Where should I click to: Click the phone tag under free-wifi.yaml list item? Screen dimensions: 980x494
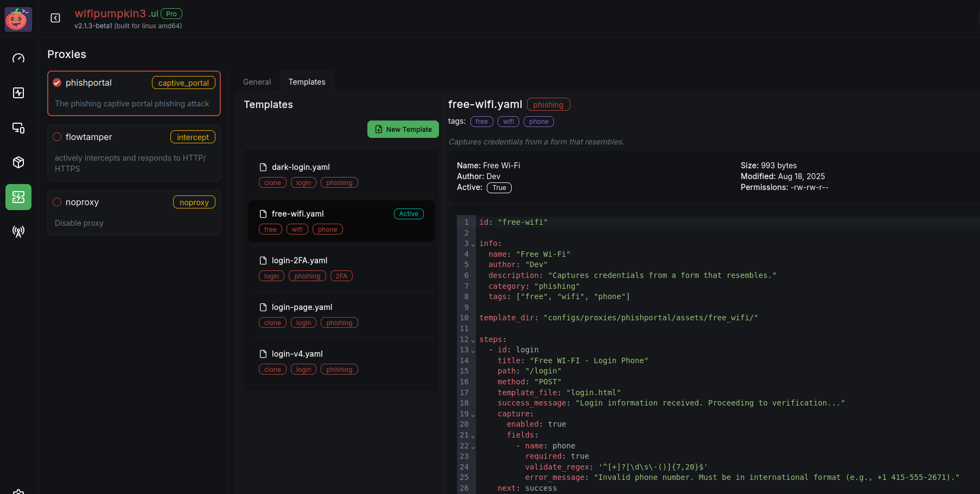(328, 230)
